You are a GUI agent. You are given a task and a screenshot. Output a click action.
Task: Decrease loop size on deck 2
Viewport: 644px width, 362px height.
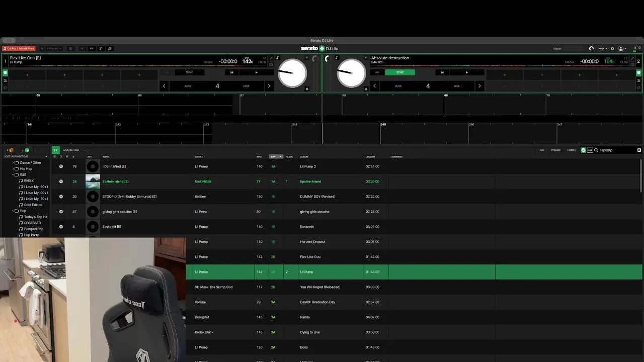click(x=374, y=86)
